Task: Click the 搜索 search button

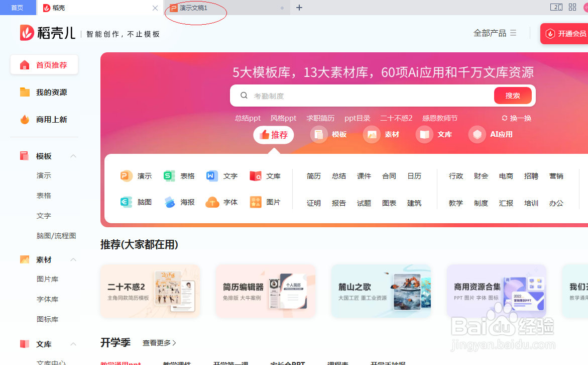Action: [x=512, y=95]
